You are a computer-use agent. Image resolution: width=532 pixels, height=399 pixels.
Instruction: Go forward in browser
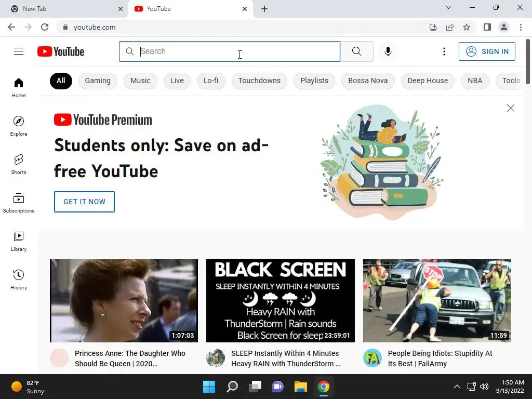(28, 27)
